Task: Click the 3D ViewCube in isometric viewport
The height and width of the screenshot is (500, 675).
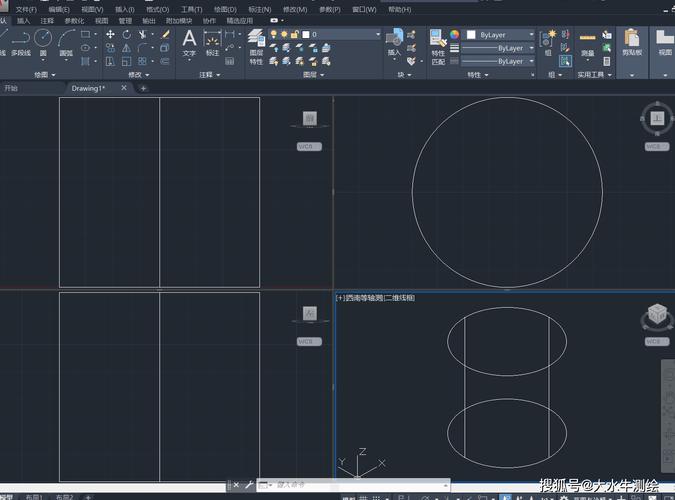Action: [x=656, y=315]
